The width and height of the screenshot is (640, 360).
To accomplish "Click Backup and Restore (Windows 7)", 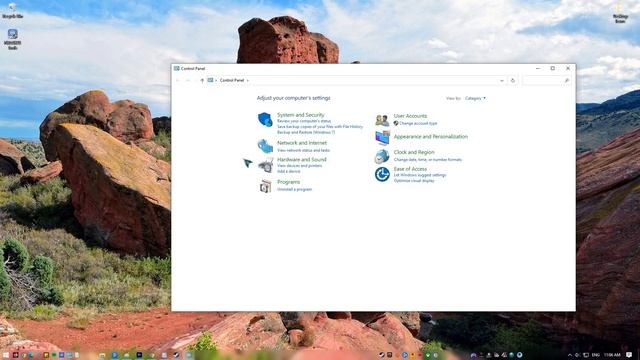I will pyautogui.click(x=306, y=133).
